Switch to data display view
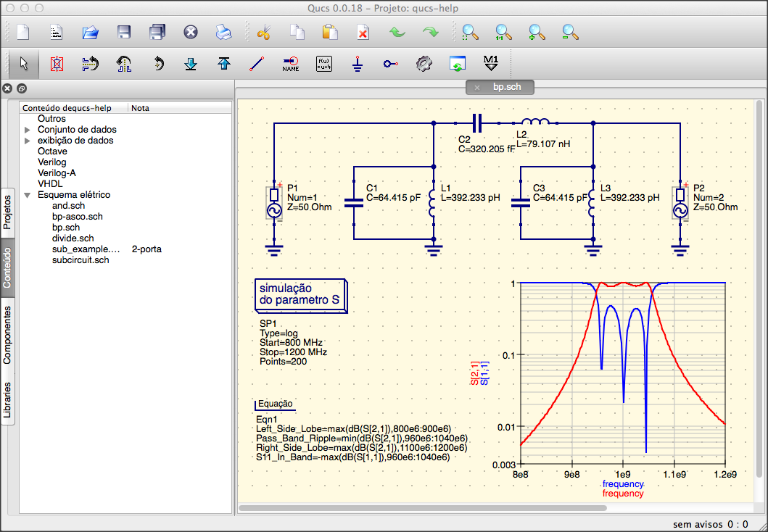The image size is (768, 532). (457, 64)
